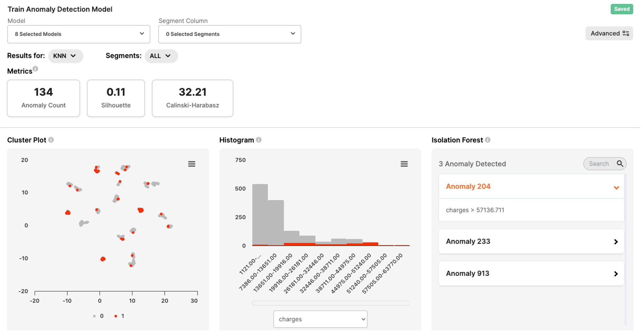Click the Histogram info icon

pyautogui.click(x=259, y=140)
